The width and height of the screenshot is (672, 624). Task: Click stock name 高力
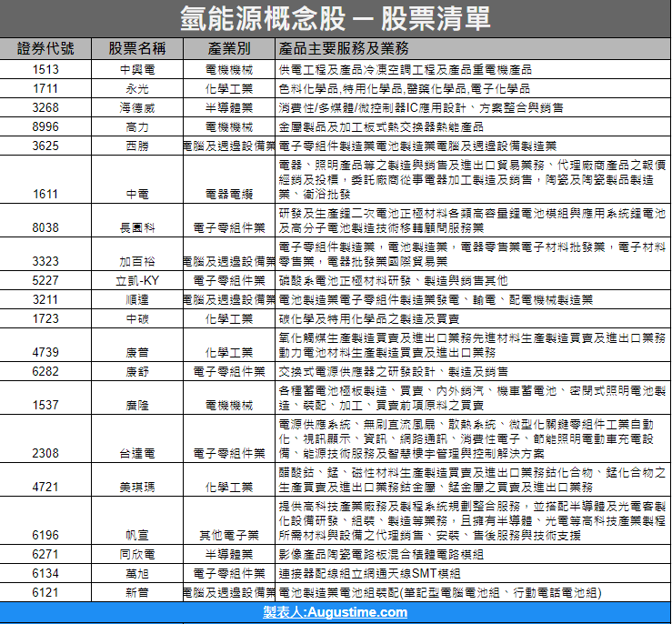click(x=137, y=126)
